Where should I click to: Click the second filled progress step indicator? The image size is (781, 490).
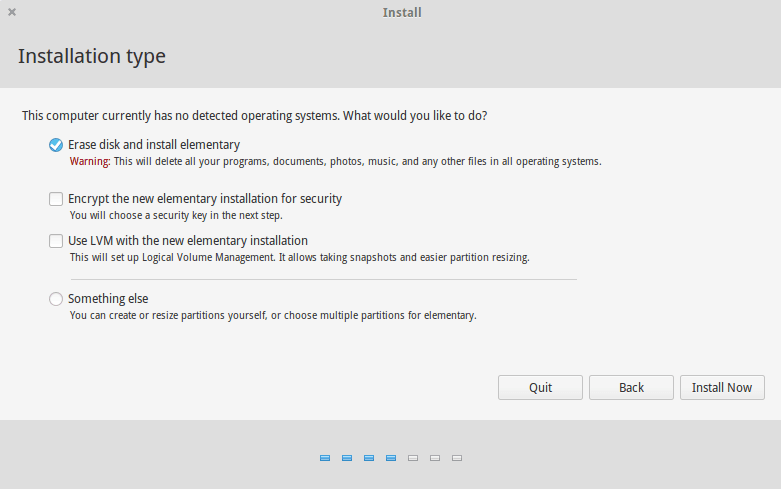click(x=347, y=458)
